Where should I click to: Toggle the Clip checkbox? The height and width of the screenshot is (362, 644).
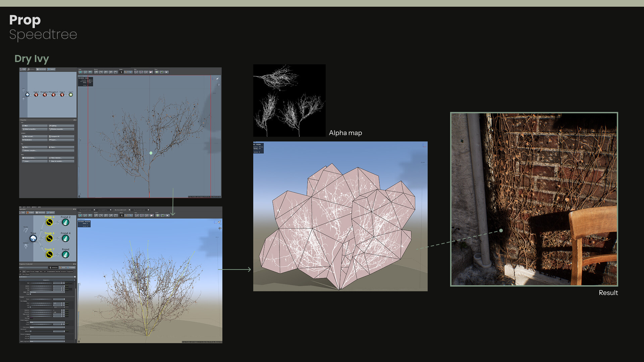click(31, 307)
